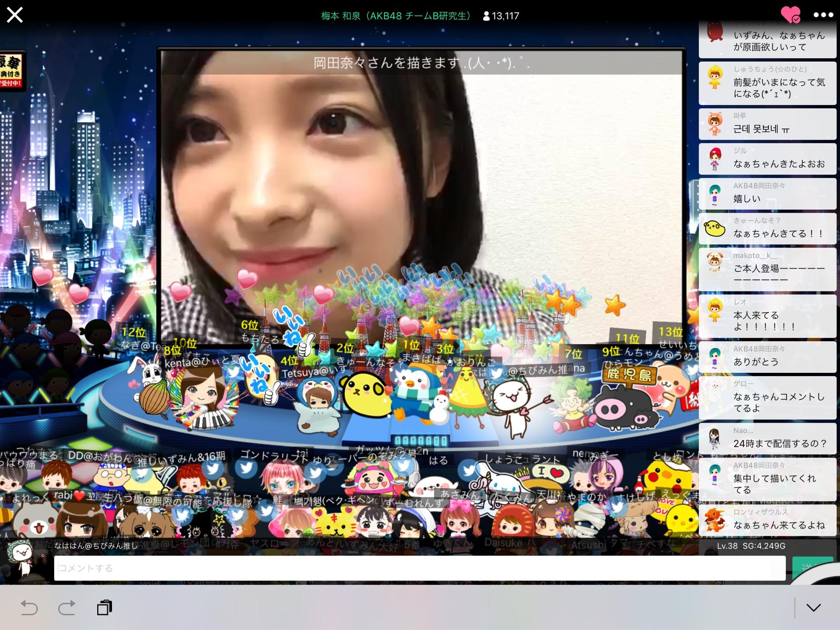The width and height of the screenshot is (840, 630).
Task: Open the three-dot more options menu
Action: point(823,15)
